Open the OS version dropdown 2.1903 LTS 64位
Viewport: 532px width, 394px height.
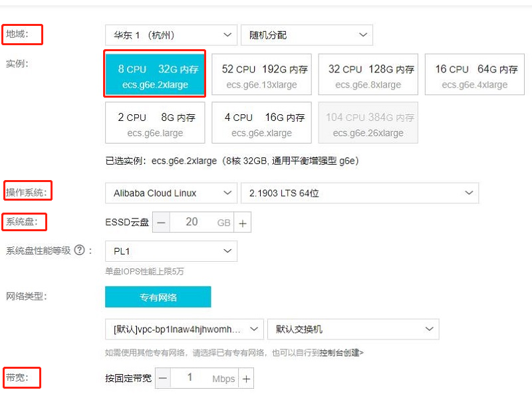[360, 193]
